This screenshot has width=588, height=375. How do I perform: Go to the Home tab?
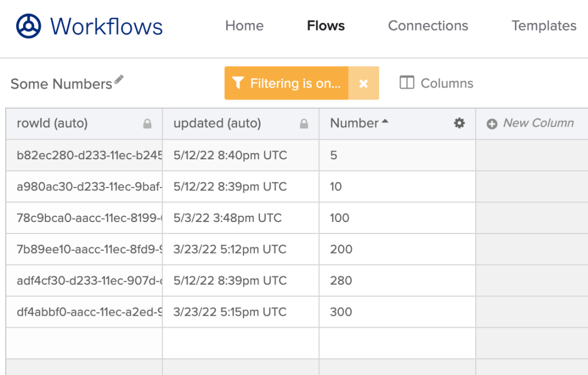(244, 26)
